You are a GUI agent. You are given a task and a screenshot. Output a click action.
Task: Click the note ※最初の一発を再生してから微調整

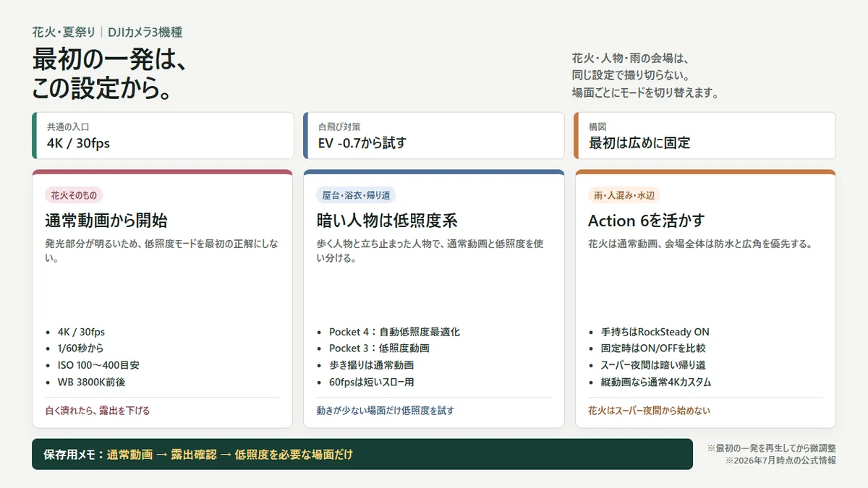(771, 448)
